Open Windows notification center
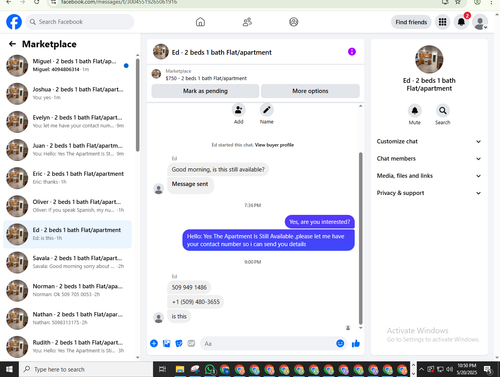Screen dimensions: 500x377 488,369
